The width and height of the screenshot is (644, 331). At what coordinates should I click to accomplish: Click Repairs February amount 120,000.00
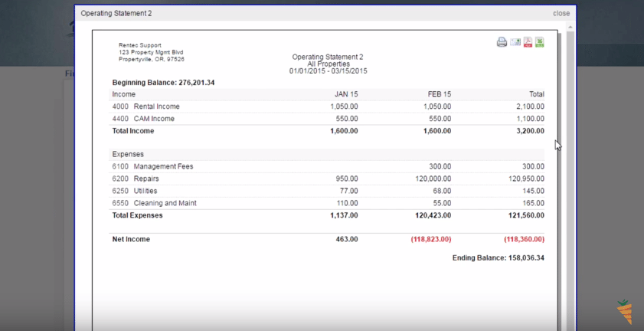[x=433, y=179]
